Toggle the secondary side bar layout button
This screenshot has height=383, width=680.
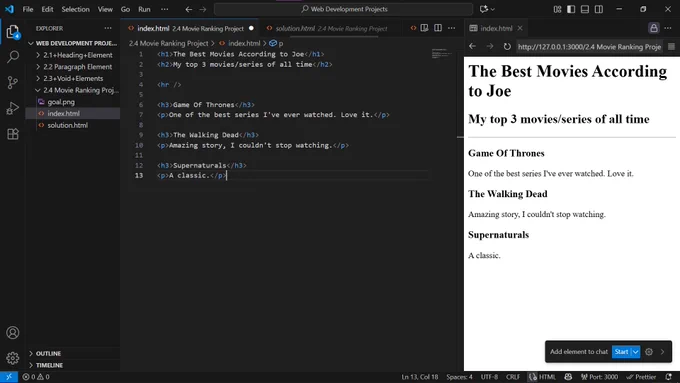[x=599, y=9]
